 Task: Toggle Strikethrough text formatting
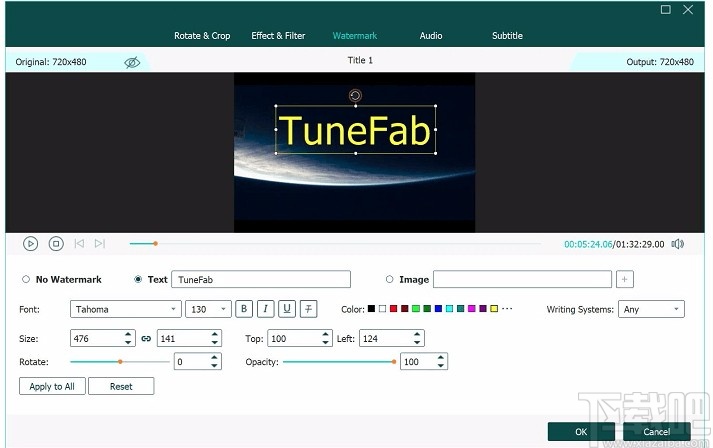tap(308, 309)
